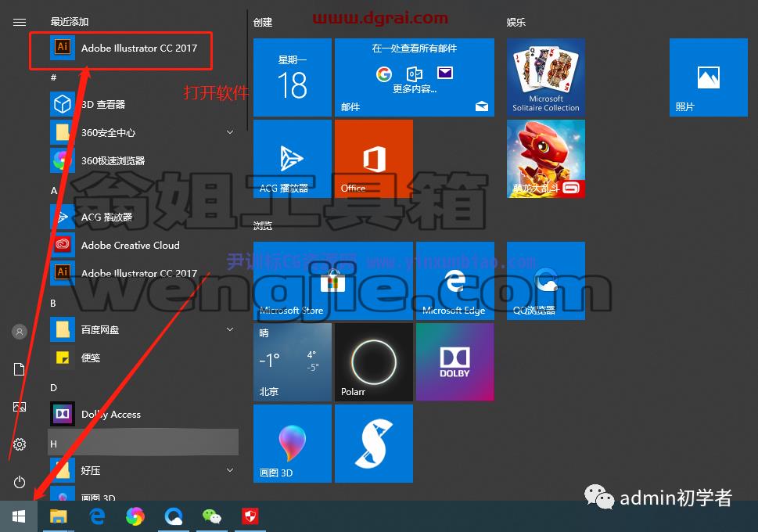Launch the Polarr tile
This screenshot has width=758, height=532.
[x=374, y=362]
